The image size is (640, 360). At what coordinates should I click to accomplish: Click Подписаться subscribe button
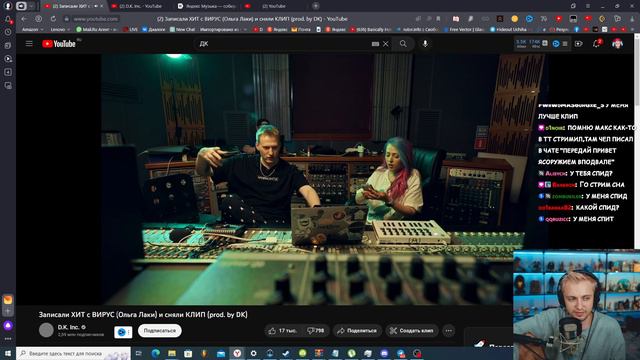pos(160,331)
